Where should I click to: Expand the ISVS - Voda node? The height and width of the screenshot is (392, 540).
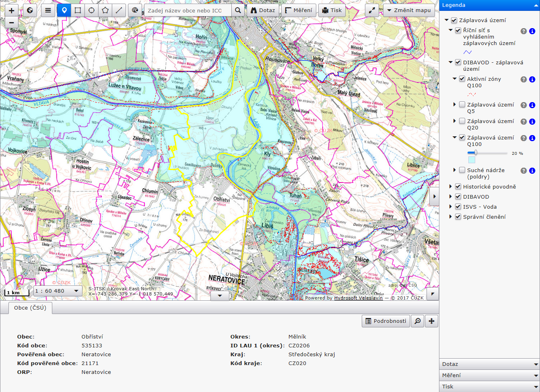point(451,207)
